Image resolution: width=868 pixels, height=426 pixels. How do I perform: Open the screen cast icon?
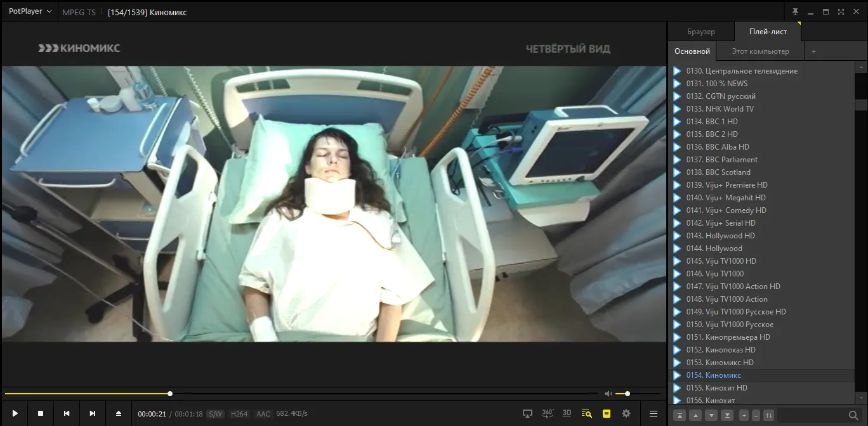click(527, 413)
